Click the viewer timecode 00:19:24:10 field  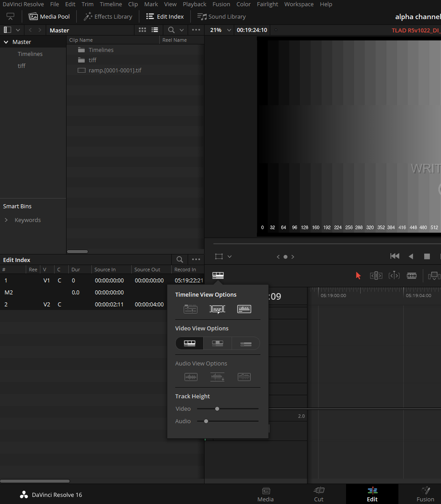click(x=252, y=30)
